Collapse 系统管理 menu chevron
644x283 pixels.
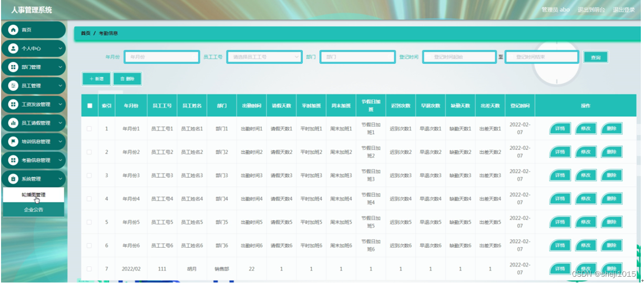pyautogui.click(x=60, y=179)
